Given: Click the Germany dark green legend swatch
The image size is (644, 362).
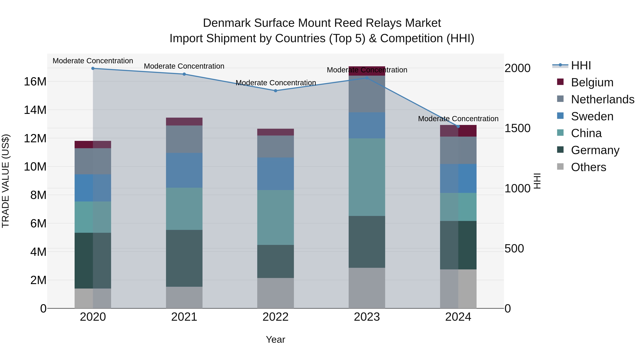Looking at the screenshot, I should 560,150.
